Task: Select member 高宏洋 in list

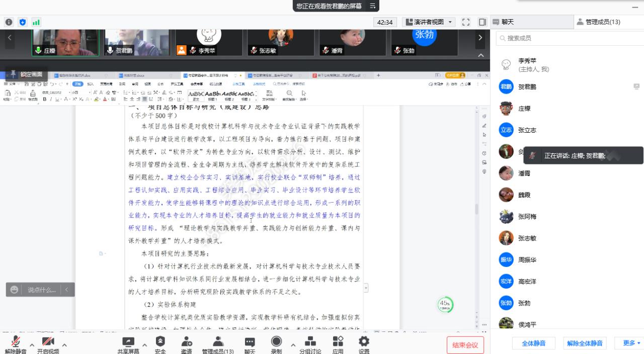Action: pos(567,281)
